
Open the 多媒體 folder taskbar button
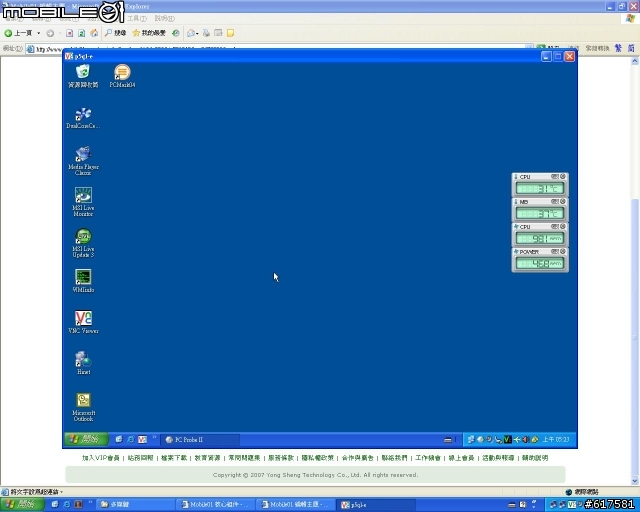point(137,505)
